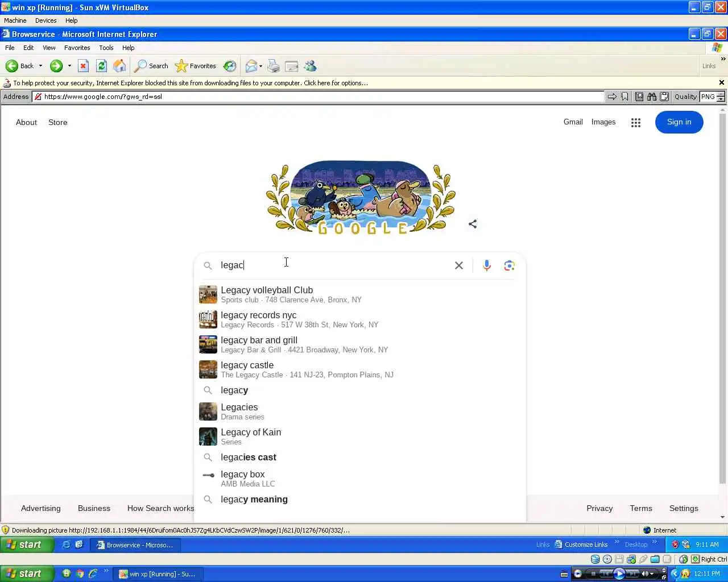Viewport: 728px width, 582px height.
Task: Open the Images link
Action: (x=603, y=122)
